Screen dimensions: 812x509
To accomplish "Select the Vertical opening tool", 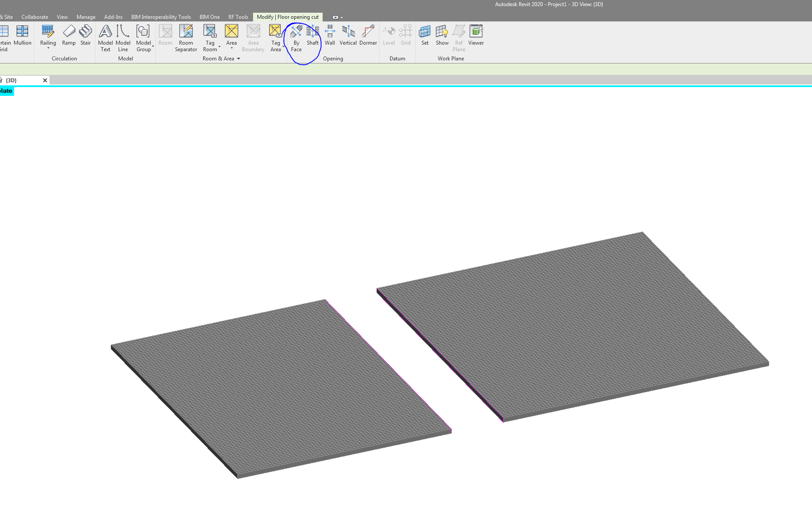I will click(348, 37).
